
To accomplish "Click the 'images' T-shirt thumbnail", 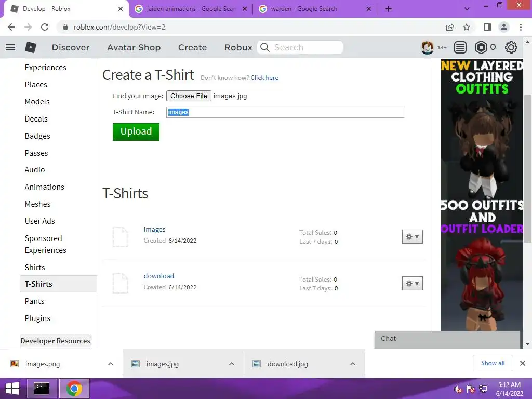I will (121, 236).
